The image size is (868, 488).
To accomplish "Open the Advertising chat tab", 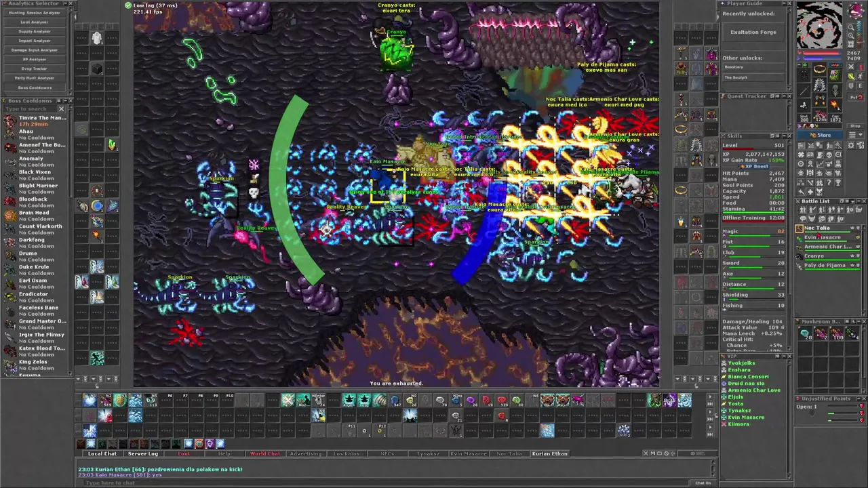I will 306,453.
